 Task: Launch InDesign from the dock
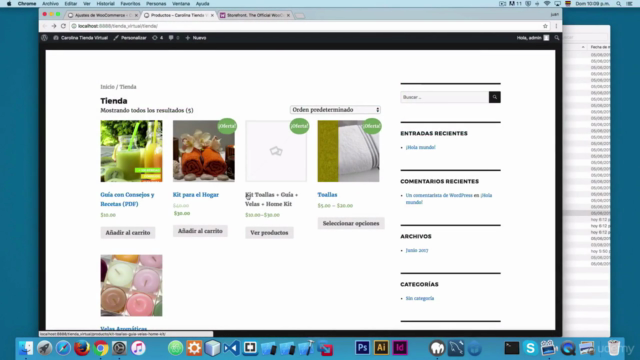coord(400,348)
